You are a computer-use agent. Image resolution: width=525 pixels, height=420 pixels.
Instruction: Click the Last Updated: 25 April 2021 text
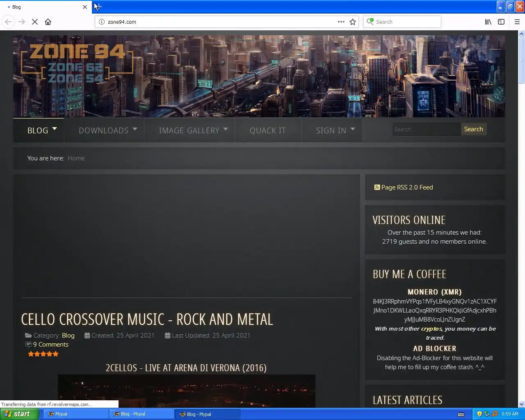pos(211,336)
